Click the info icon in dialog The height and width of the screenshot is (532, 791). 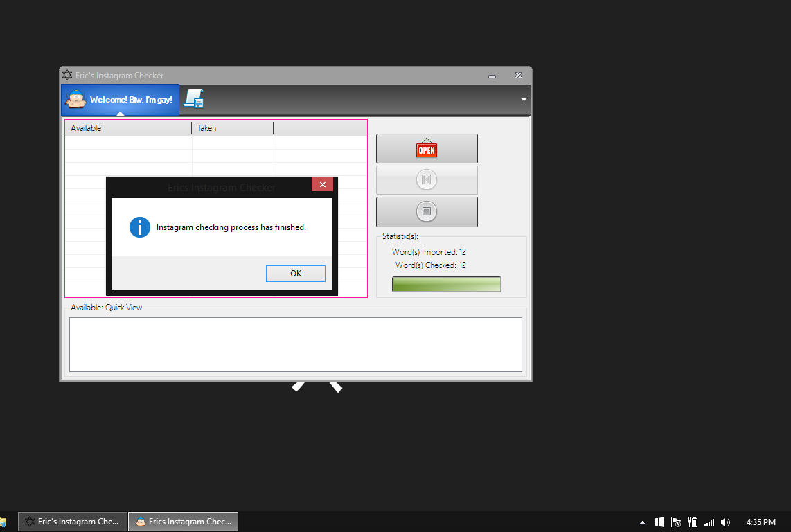(140, 227)
